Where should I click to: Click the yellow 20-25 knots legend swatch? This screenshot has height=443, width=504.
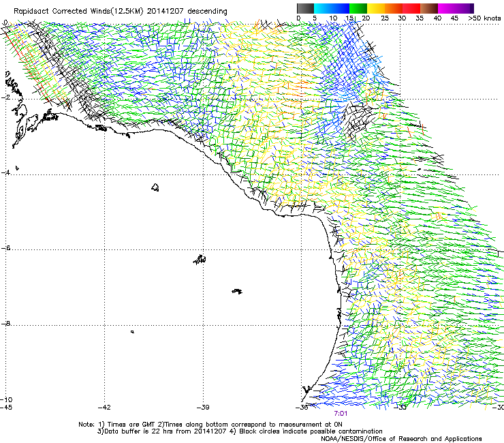376,8
